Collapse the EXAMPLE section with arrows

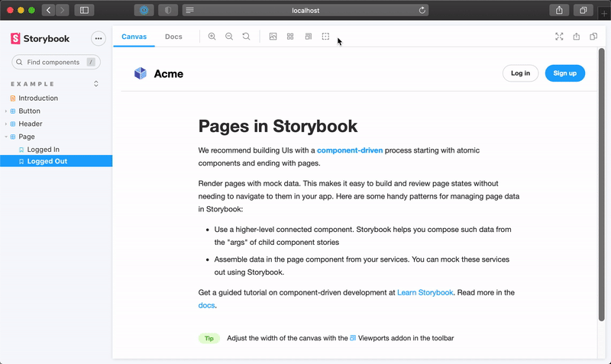pyautogui.click(x=96, y=84)
